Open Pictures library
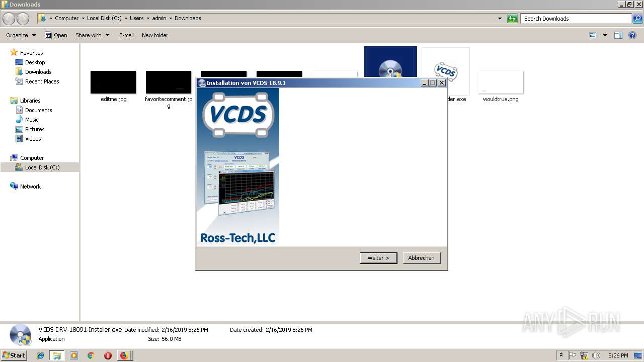 (35, 129)
